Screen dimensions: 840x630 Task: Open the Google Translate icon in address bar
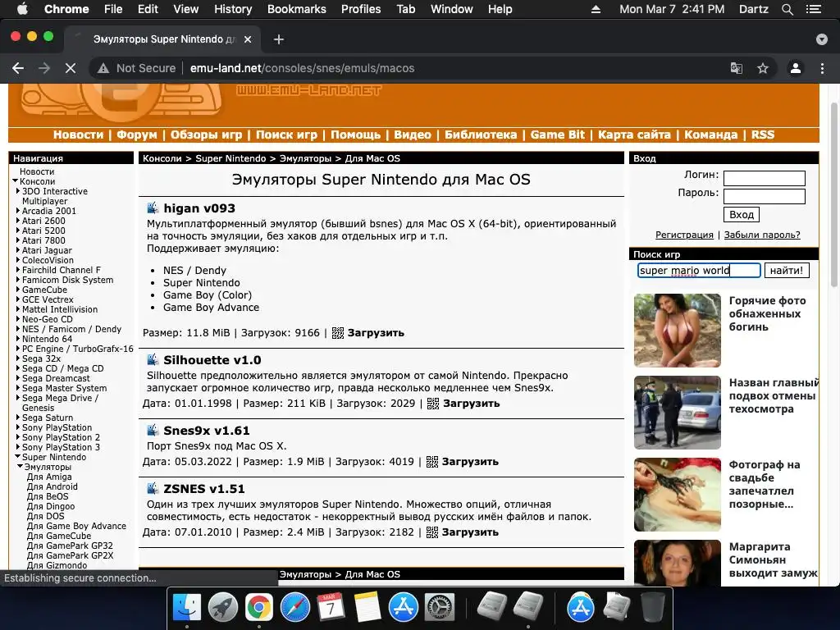(737, 68)
